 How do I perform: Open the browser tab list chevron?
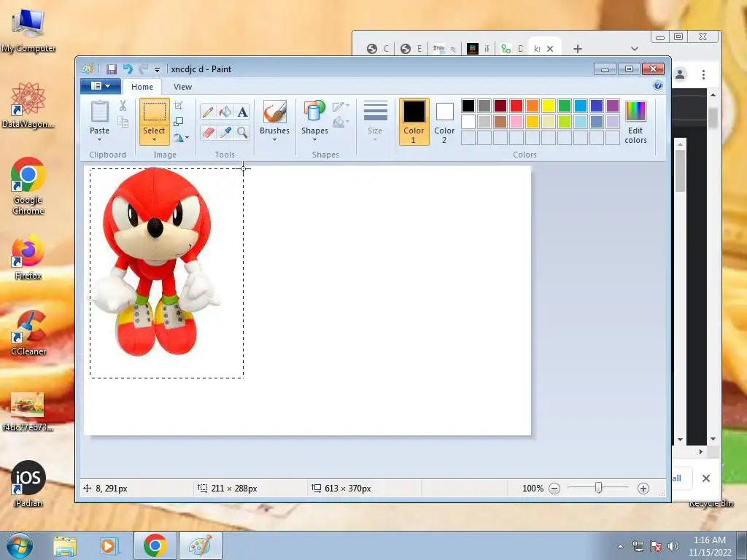[634, 49]
